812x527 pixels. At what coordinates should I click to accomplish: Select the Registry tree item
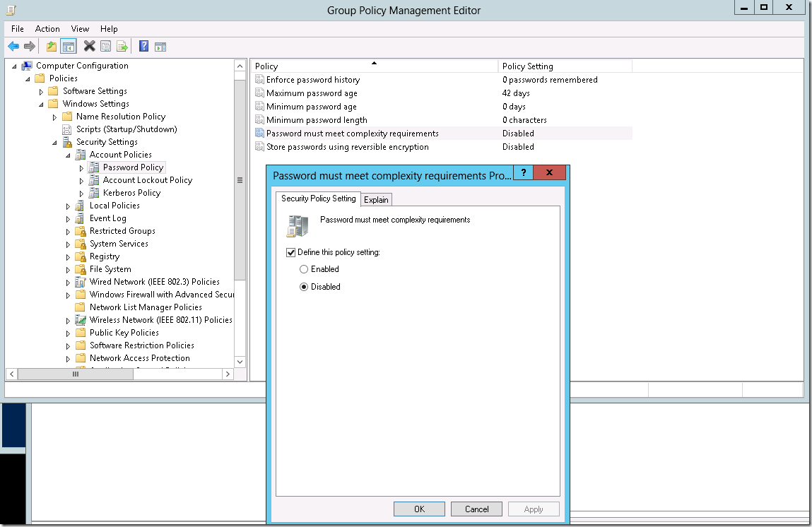pos(105,256)
